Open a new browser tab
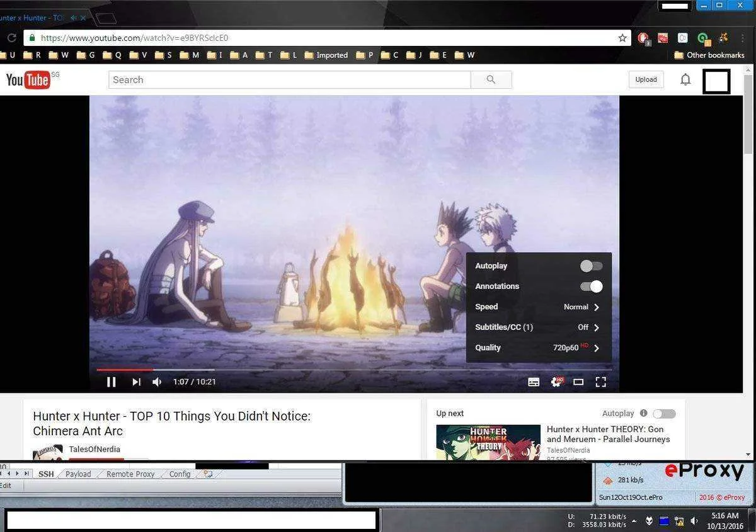756x532 pixels. click(x=106, y=18)
